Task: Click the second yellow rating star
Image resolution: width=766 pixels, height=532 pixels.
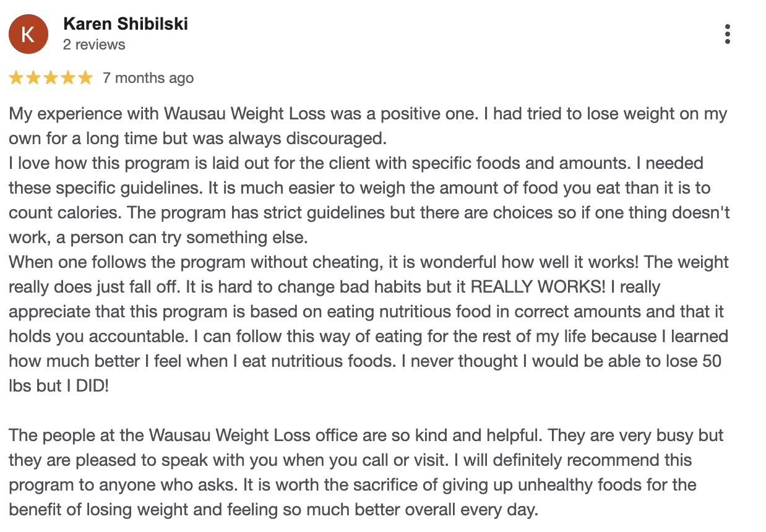Action: [x=33, y=78]
